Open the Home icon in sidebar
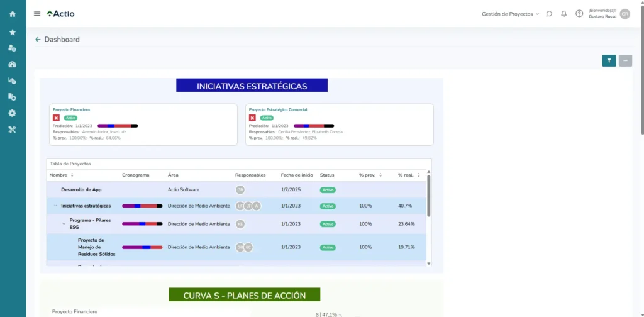 click(x=13, y=14)
